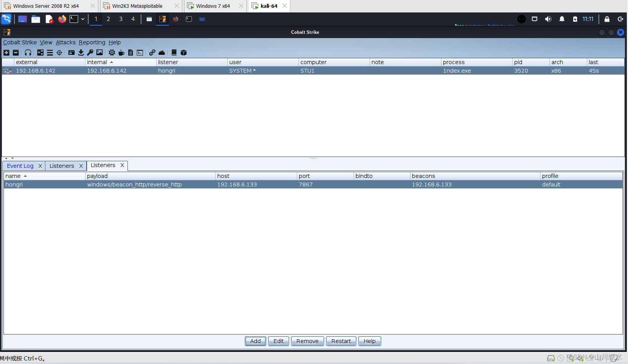Viewport: 628px width, 364px height.
Task: Open Java signed applet attack coffee cup icon
Action: pyautogui.click(x=121, y=53)
